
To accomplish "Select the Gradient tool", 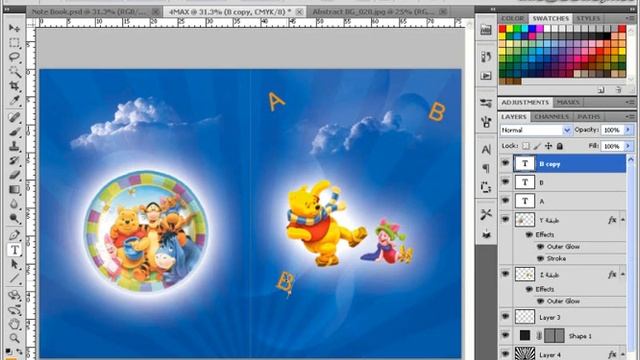I will coord(14,190).
